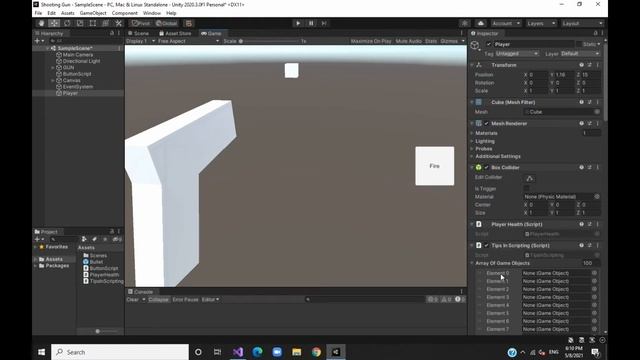This screenshot has height=360, width=640.
Task: Open custom editor tools icon
Action: (x=118, y=23)
